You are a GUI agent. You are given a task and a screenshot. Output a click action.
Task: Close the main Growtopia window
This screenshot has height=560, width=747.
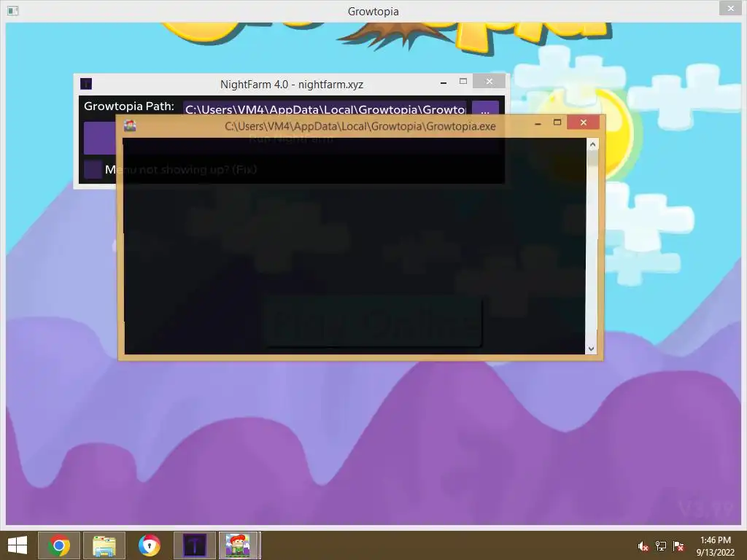731,8
